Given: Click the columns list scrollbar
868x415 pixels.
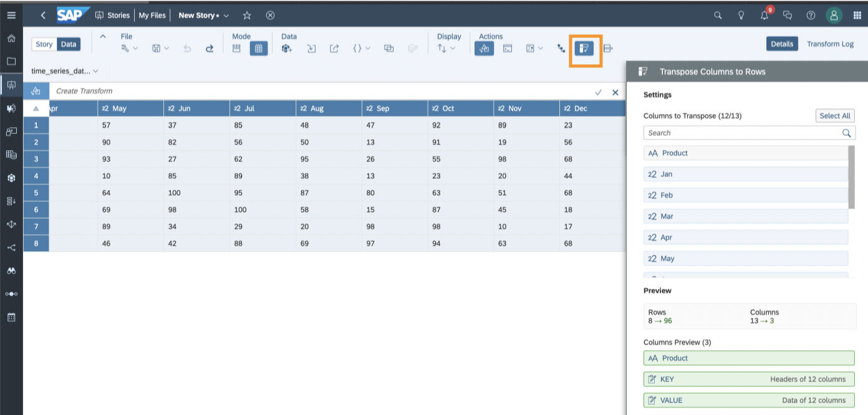Looking at the screenshot, I should [851, 177].
